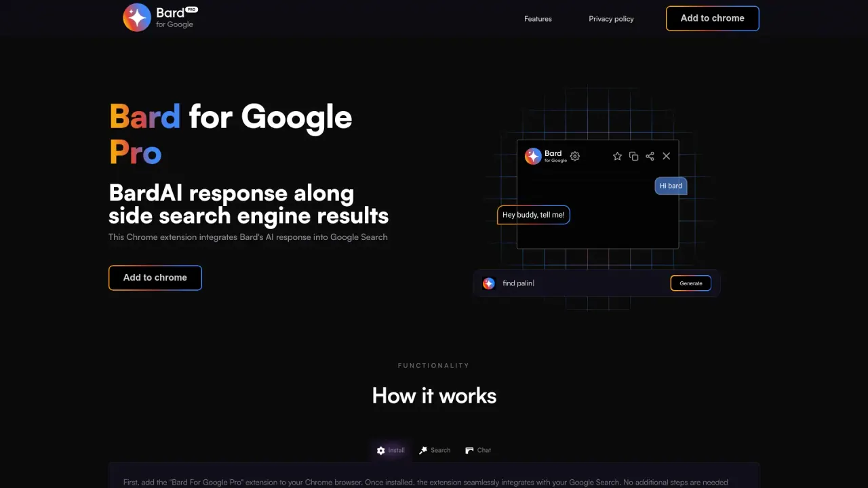Click the star favorite icon in the chat widget

pyautogui.click(x=617, y=157)
